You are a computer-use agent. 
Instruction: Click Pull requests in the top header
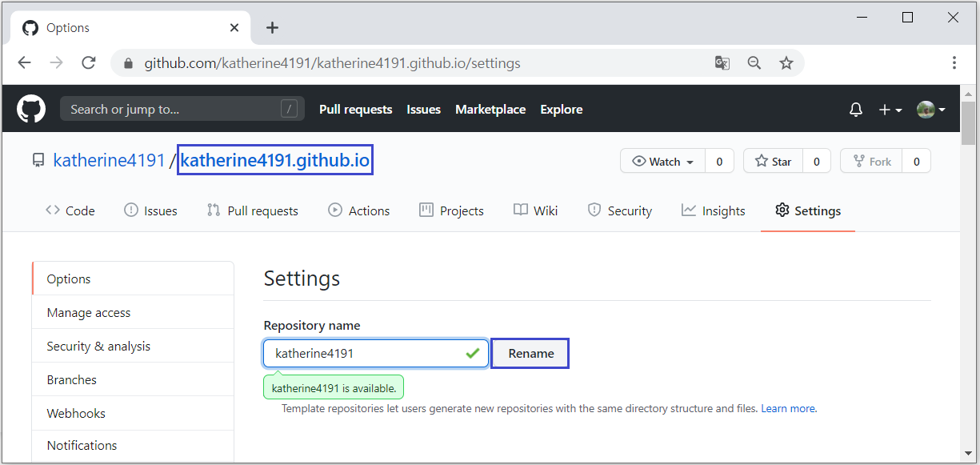(355, 110)
